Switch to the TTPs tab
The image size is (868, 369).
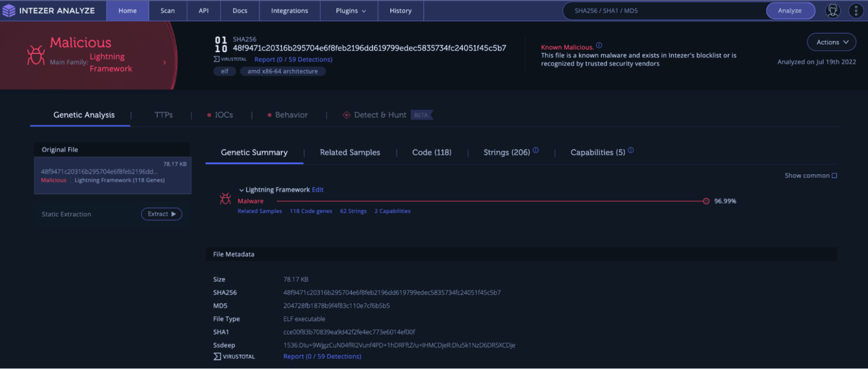[163, 115]
